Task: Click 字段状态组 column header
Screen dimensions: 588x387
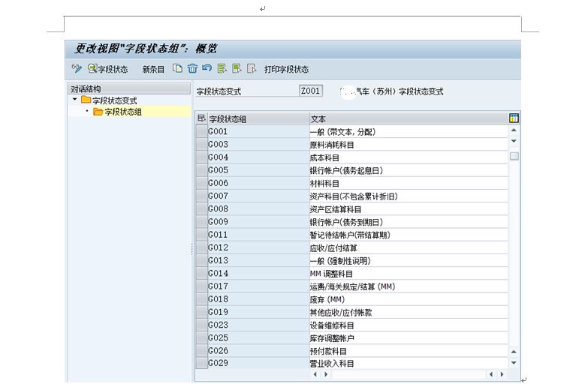Action: pyautogui.click(x=258, y=119)
